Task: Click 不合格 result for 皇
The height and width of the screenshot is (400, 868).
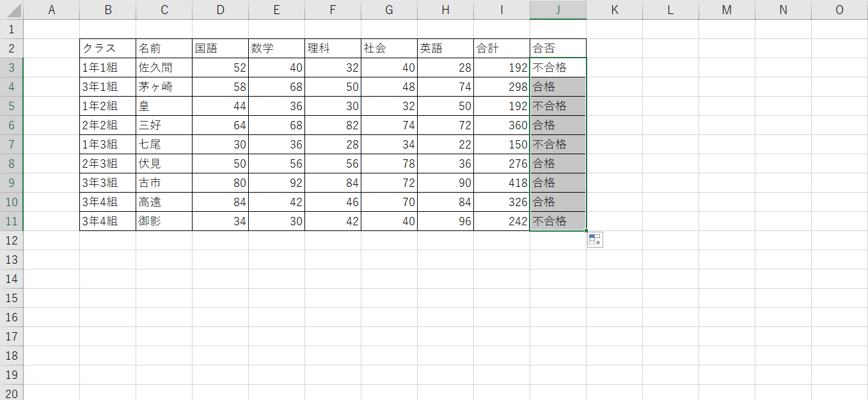Action: [558, 106]
